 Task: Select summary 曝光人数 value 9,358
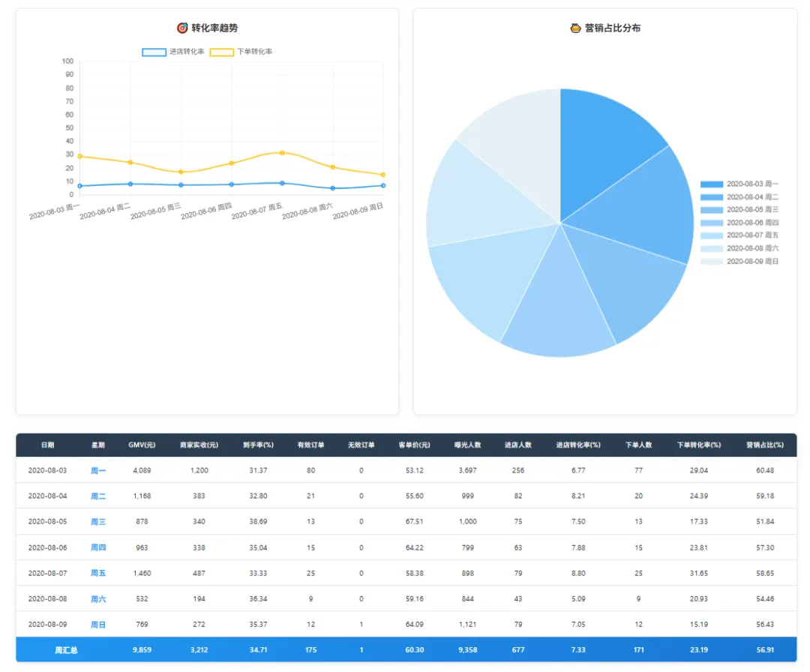(x=467, y=650)
